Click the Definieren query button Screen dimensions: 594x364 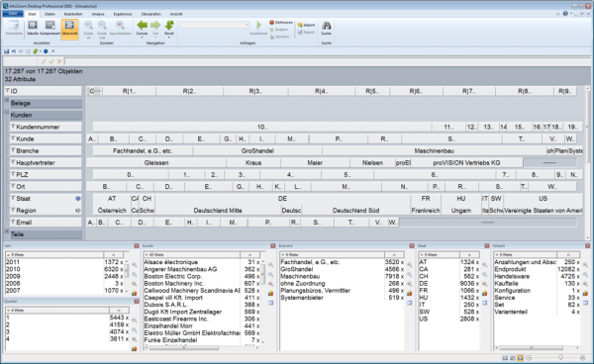pyautogui.click(x=281, y=23)
